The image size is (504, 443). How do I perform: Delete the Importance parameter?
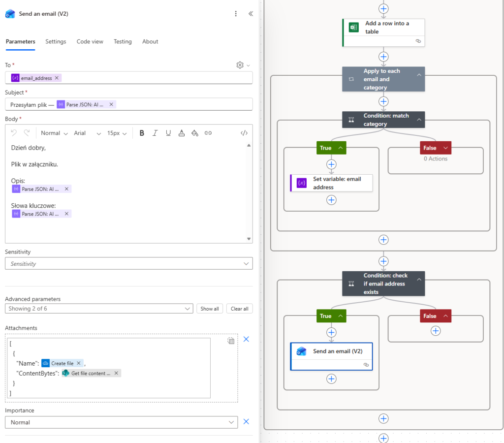[x=246, y=421]
